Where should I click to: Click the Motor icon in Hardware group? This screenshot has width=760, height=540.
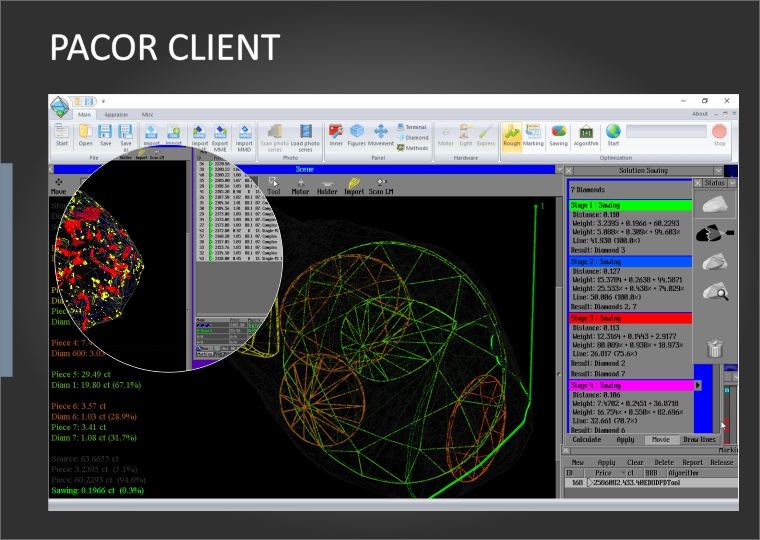[445, 135]
